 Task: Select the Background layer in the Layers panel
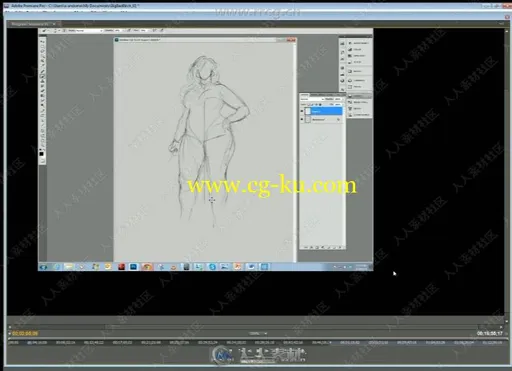point(322,119)
